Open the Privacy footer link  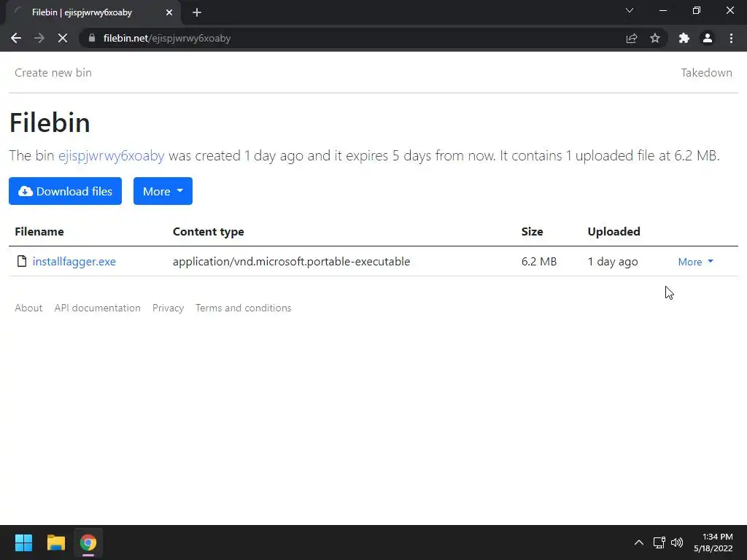click(169, 308)
